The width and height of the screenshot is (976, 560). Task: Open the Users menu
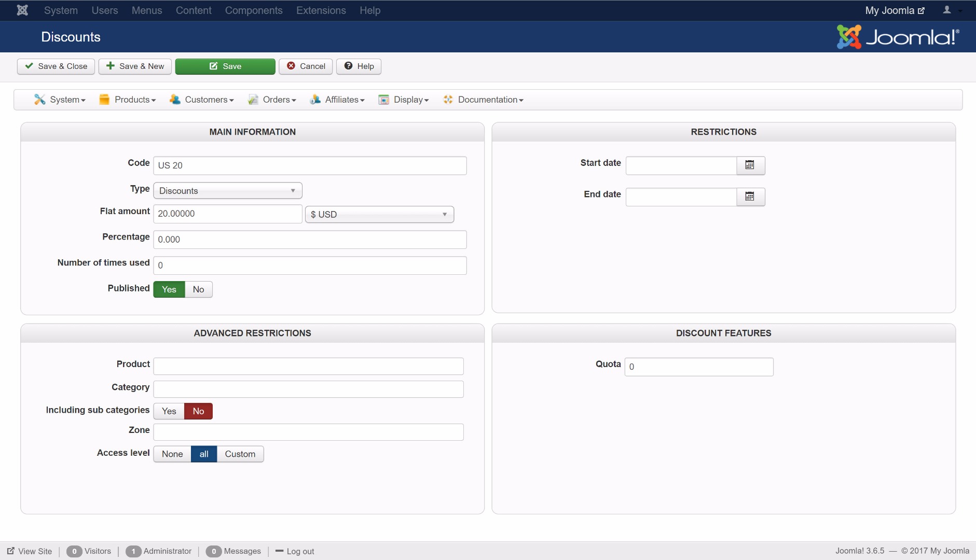105,10
